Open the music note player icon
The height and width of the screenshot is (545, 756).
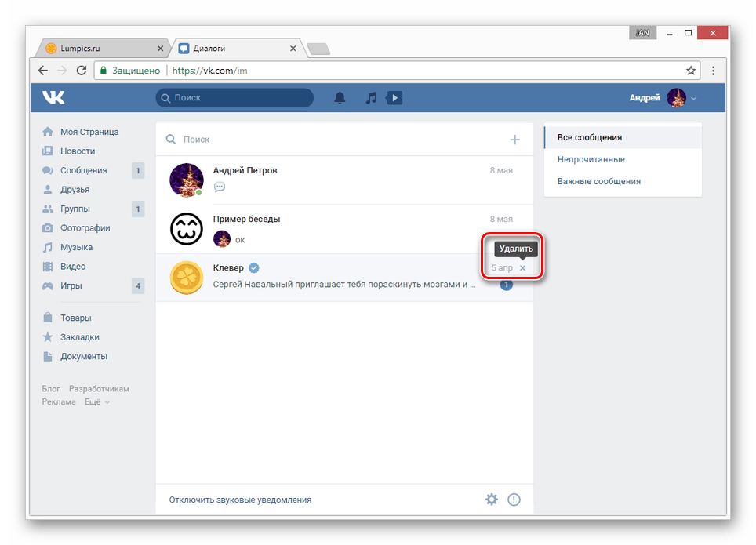(372, 98)
